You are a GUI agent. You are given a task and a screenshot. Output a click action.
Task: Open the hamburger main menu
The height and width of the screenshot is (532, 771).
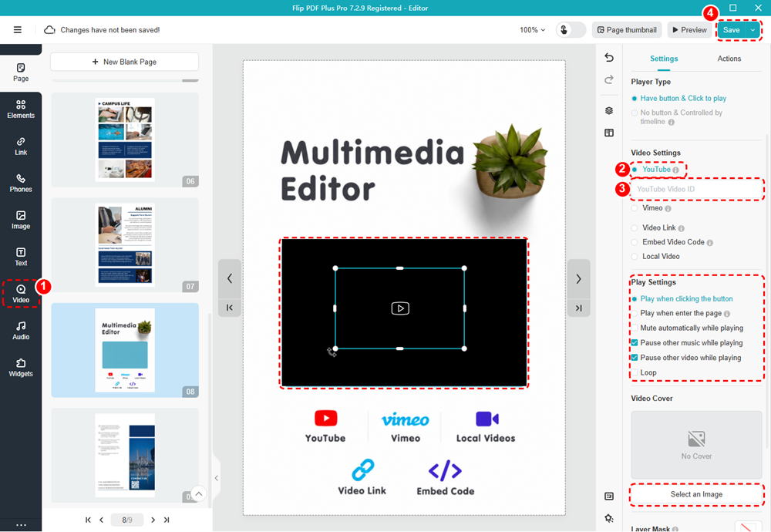17,30
